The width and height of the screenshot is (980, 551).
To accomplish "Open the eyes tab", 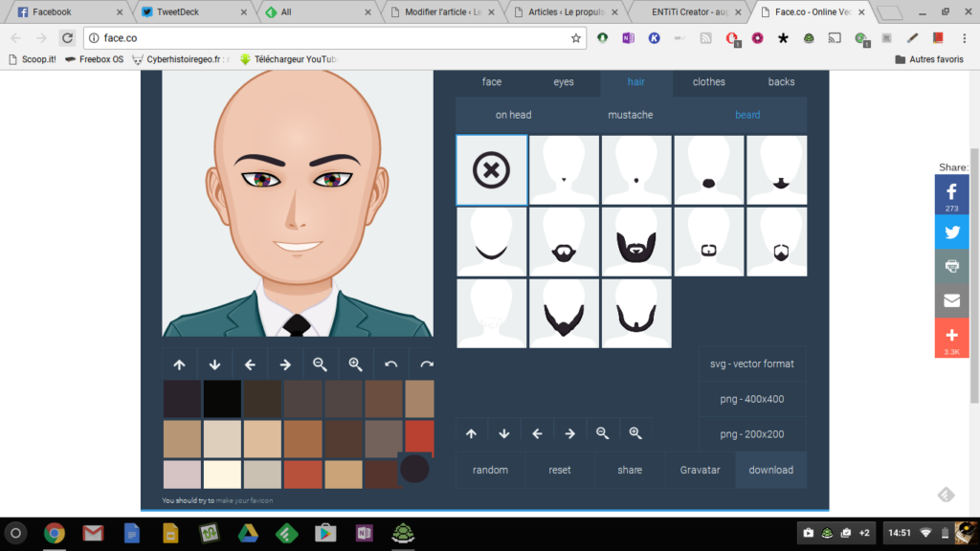I will (x=563, y=81).
